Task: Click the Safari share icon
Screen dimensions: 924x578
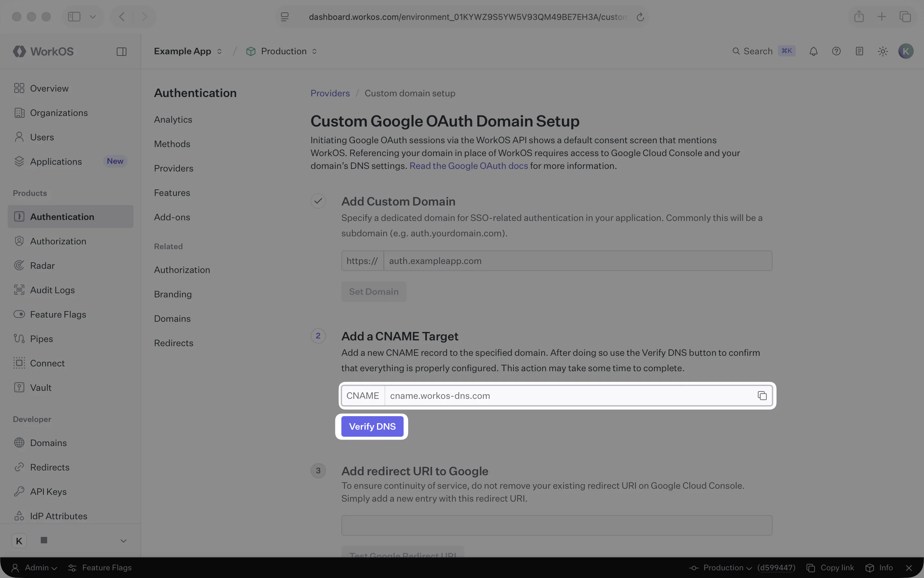Action: [859, 16]
